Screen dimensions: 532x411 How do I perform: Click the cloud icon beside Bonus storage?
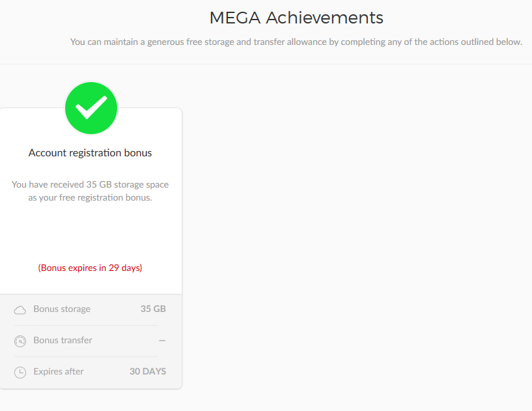tap(20, 309)
